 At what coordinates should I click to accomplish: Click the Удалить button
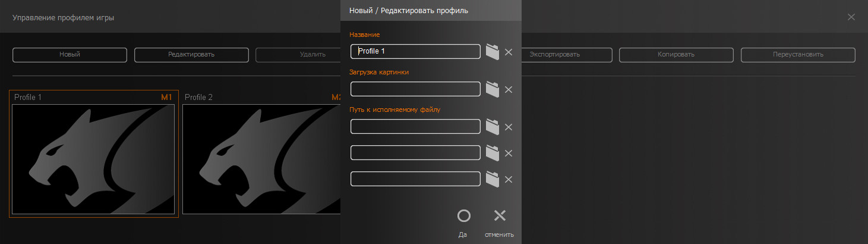tap(298, 55)
